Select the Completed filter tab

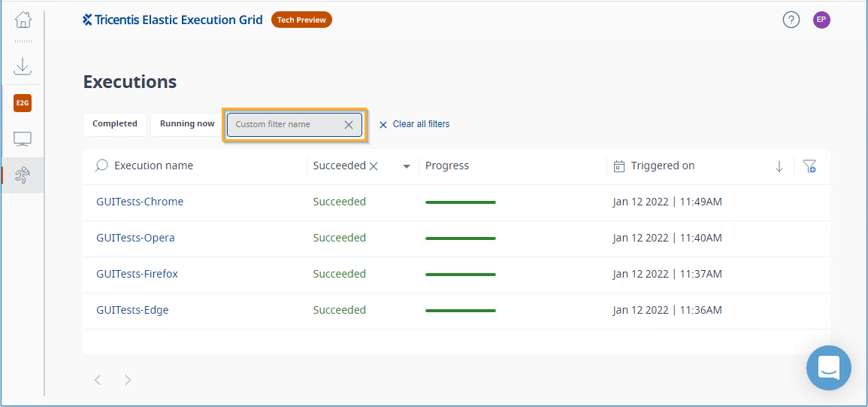(x=114, y=124)
